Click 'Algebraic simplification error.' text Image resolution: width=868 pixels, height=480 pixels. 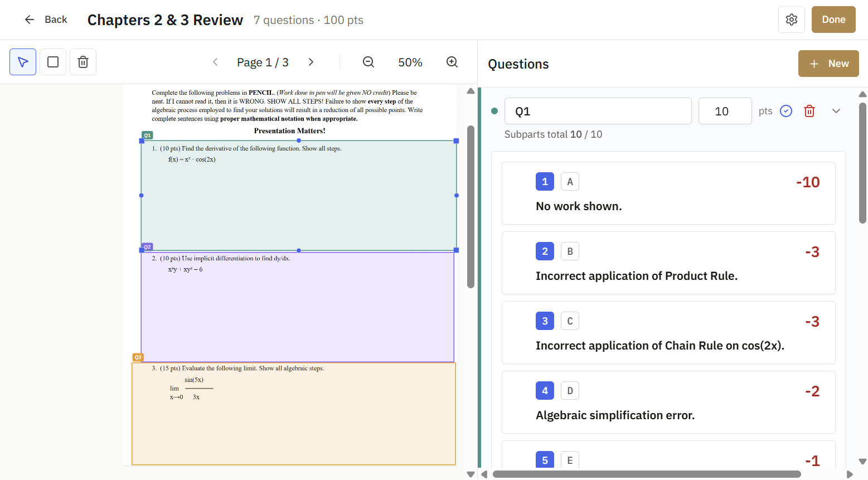615,415
